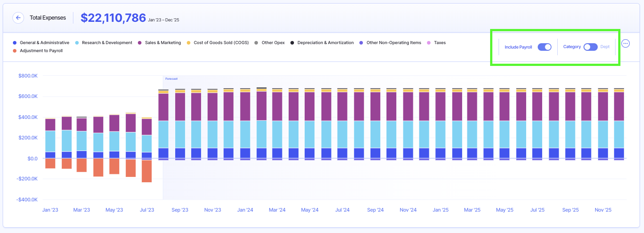Switch the Category/Dept toggle

pyautogui.click(x=590, y=47)
